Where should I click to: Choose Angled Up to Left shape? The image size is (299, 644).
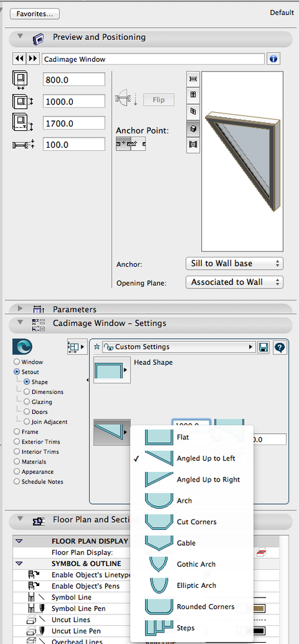pyautogui.click(x=192, y=458)
